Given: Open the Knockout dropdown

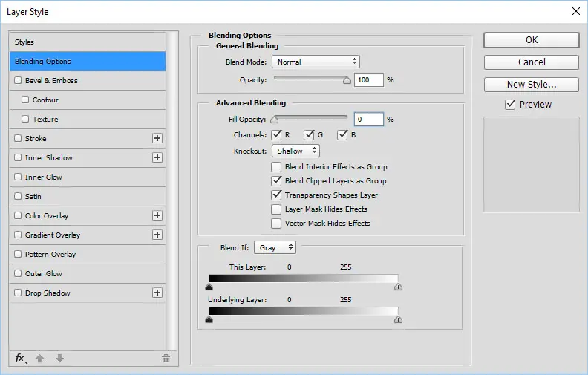Looking at the screenshot, I should [296, 151].
